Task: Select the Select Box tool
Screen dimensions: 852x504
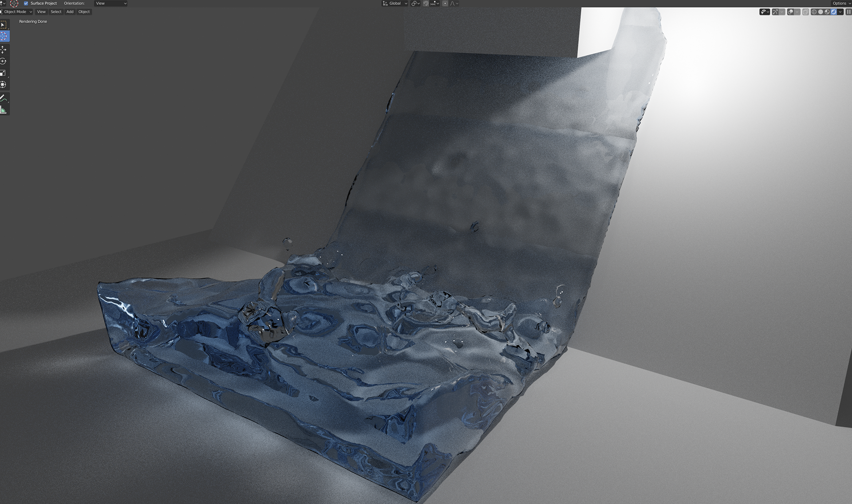Action: [4, 25]
